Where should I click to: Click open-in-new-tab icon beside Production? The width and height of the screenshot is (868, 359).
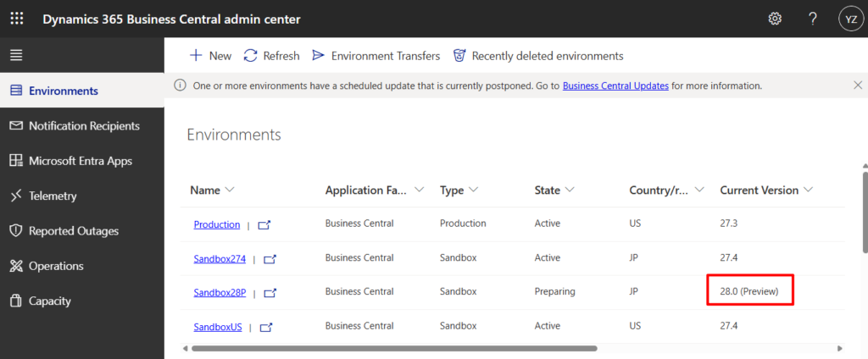coord(264,224)
